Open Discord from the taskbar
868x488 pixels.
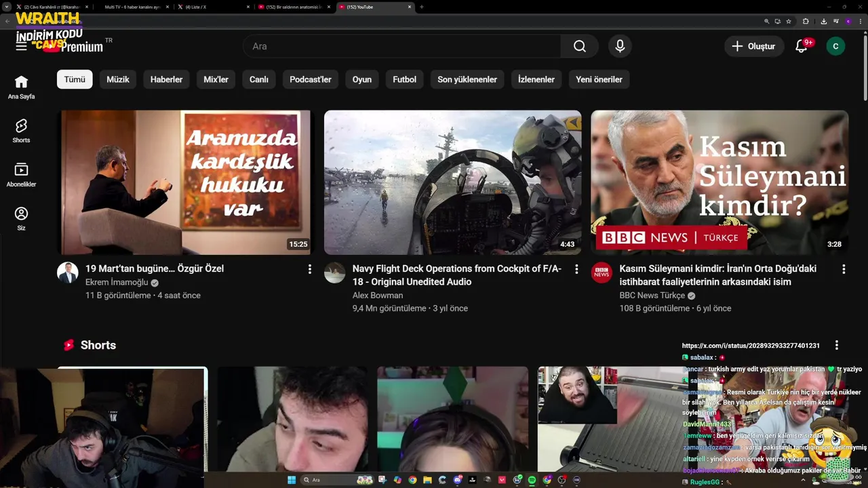pos(457,480)
